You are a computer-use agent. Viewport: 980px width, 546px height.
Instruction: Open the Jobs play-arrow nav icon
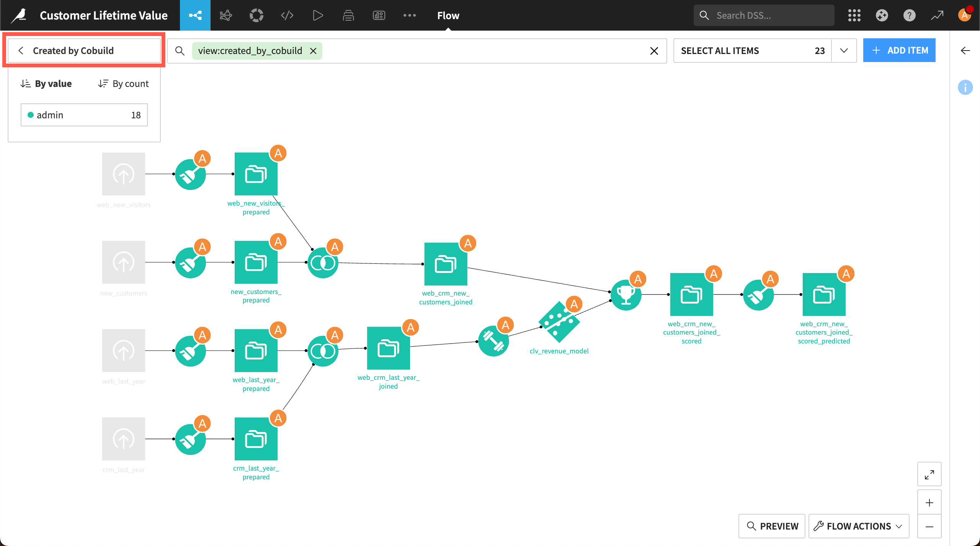[x=318, y=15]
